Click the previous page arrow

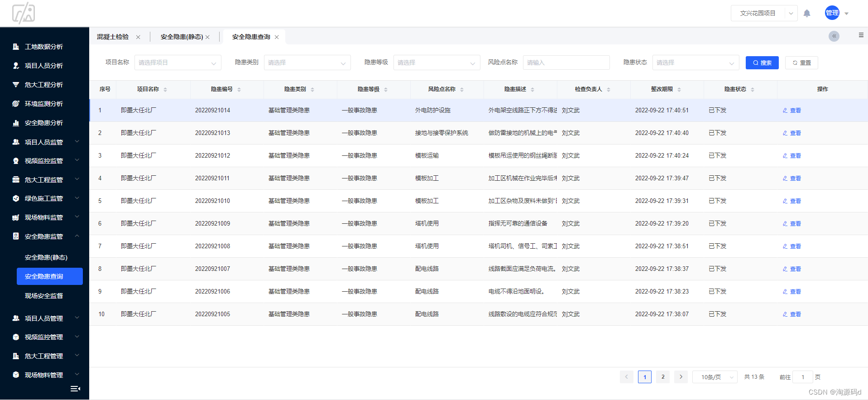pyautogui.click(x=627, y=377)
